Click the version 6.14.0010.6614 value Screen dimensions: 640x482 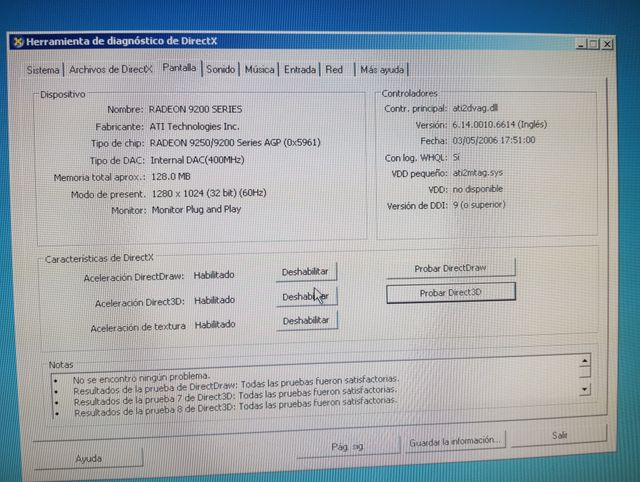500,124
